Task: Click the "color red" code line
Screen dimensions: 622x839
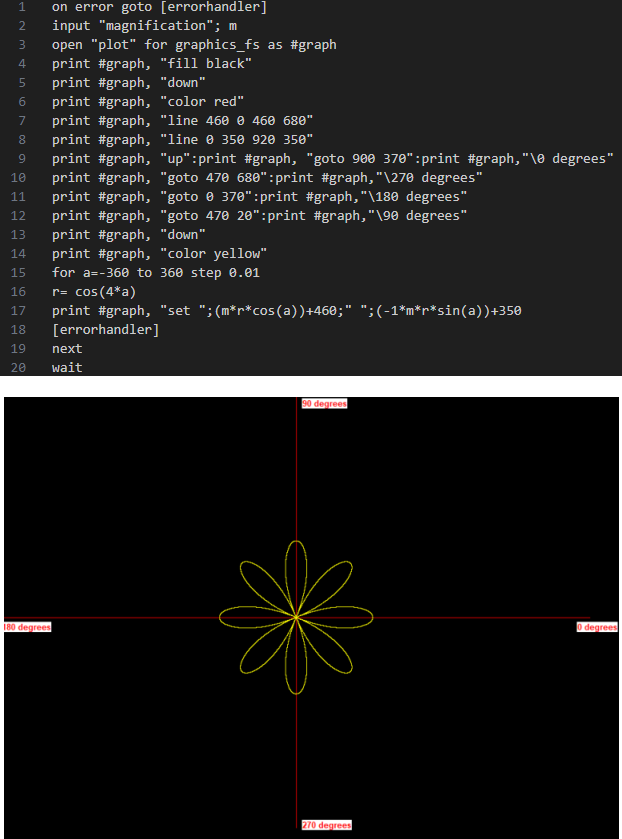Action: pyautogui.click(x=148, y=101)
